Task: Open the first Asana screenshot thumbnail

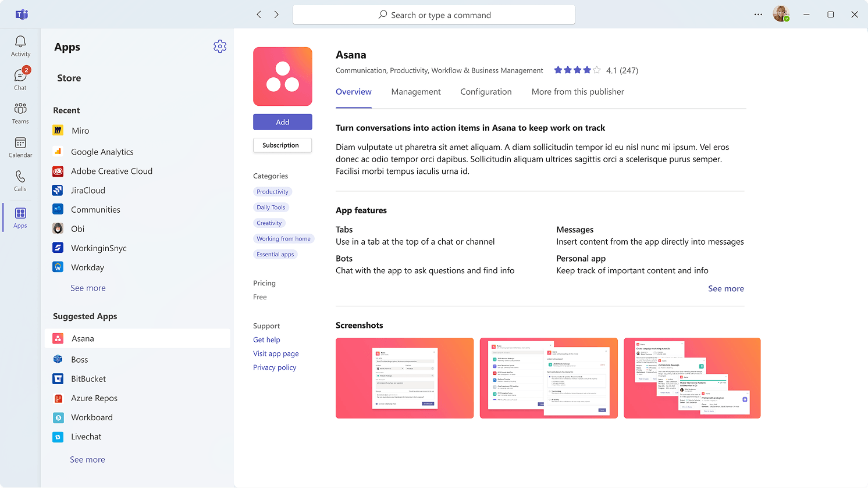Action: click(x=404, y=378)
